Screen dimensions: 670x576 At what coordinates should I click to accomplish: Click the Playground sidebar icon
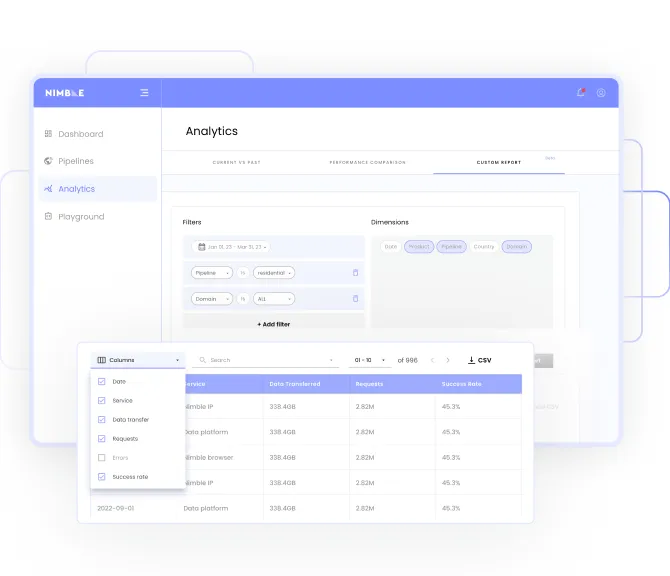coord(48,216)
